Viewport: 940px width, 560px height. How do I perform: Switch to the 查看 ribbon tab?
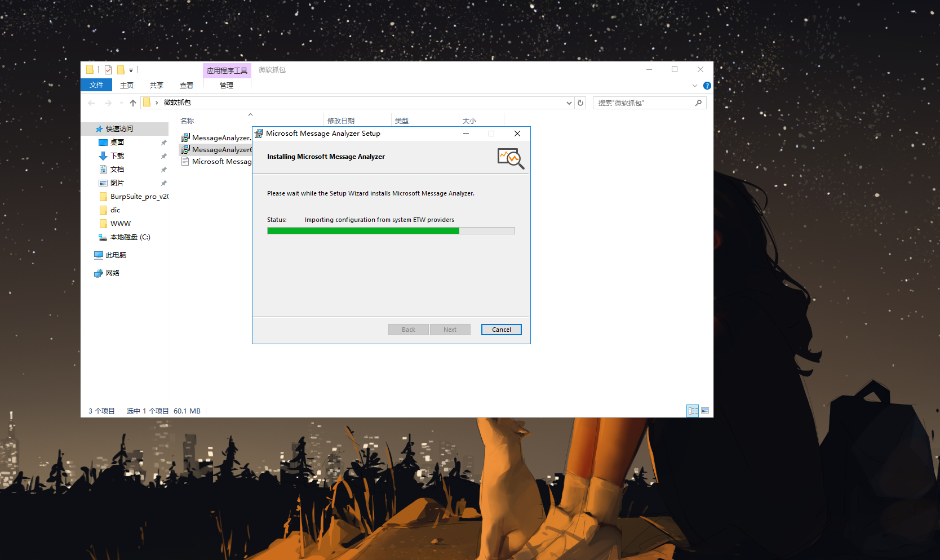point(187,85)
